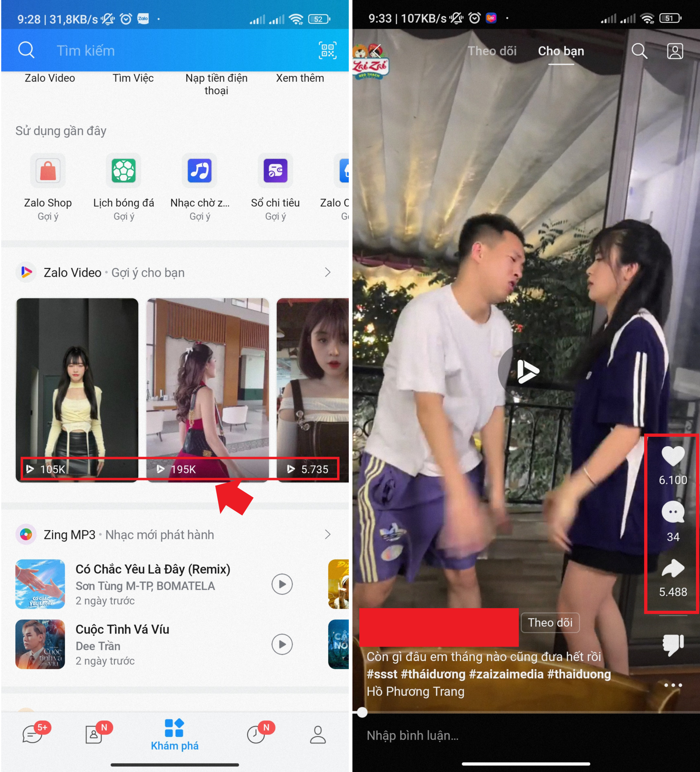Play Có Chắc Yêu Là Đây song

coord(282,584)
